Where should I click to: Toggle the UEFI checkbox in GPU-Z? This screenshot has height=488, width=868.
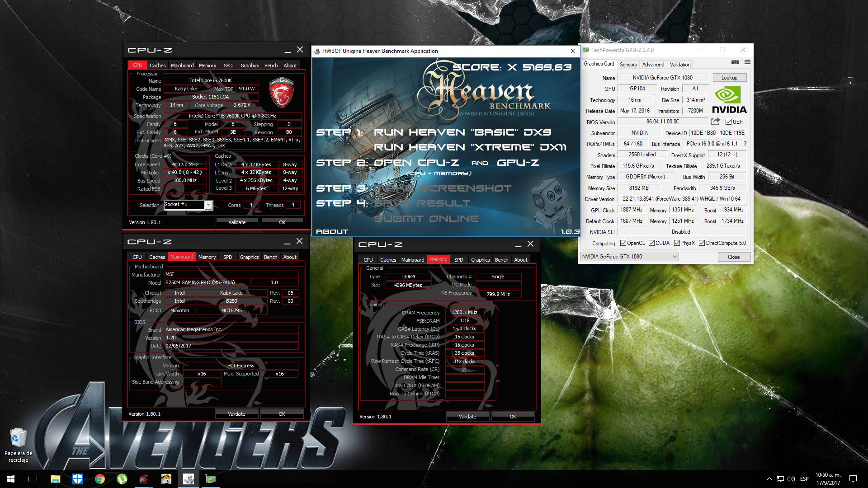click(728, 122)
